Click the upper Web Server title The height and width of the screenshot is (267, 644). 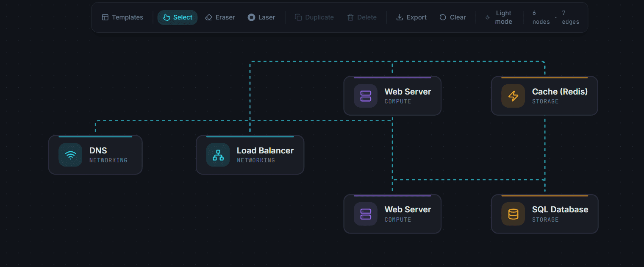[x=408, y=92]
